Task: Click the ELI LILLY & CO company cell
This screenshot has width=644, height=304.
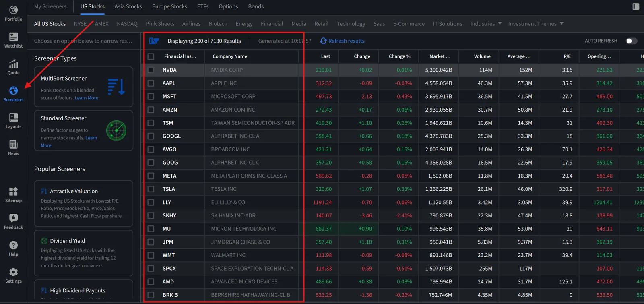Action: (x=228, y=202)
